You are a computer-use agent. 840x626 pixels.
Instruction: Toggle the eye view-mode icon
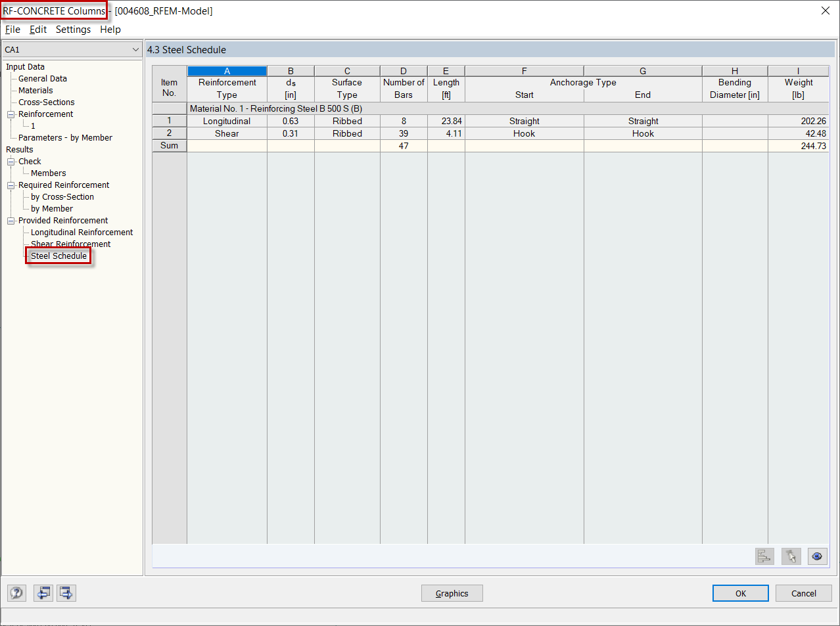click(817, 556)
